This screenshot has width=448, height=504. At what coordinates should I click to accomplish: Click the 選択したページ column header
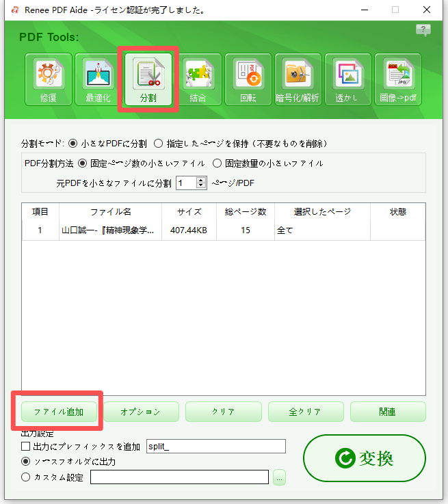[322, 211]
